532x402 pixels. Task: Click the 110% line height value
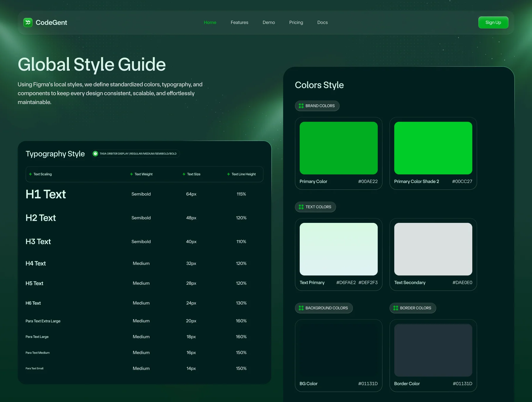(x=241, y=241)
